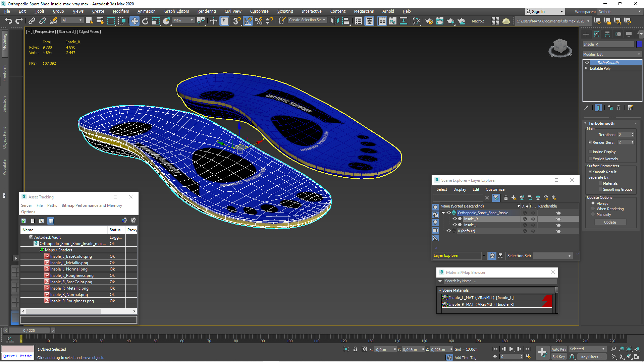Open Curve Editor toolbar icon
Screen dimensions: 644x362
point(393,21)
